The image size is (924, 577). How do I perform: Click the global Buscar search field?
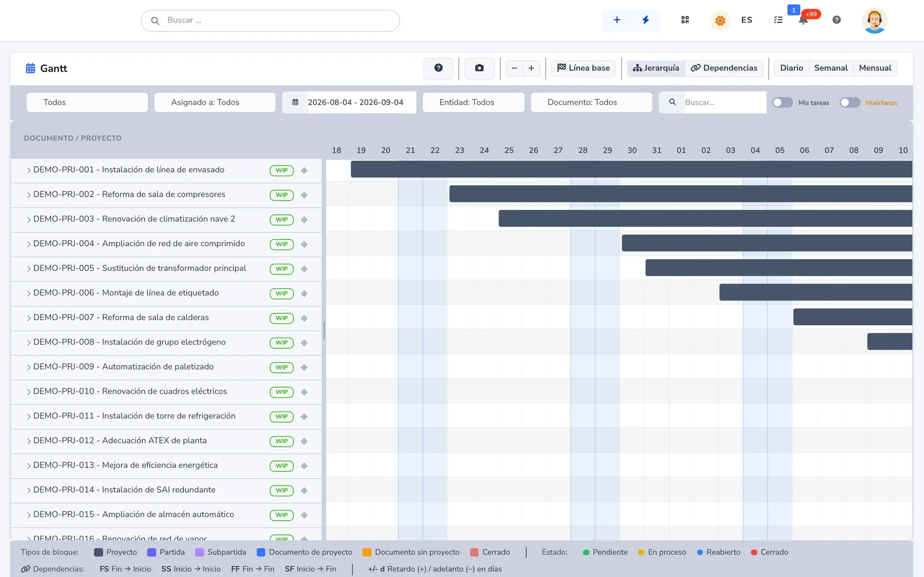[270, 21]
